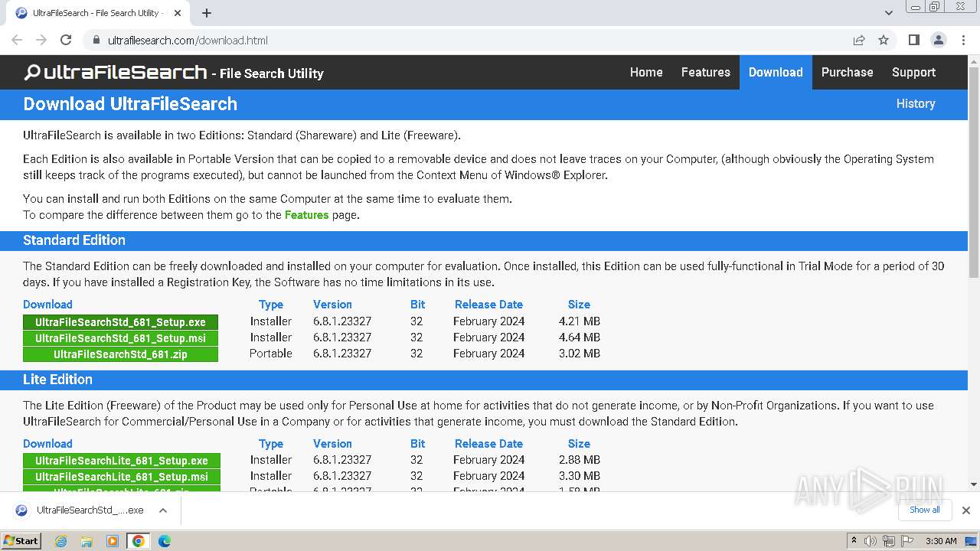The height and width of the screenshot is (551, 980).
Task: Download UltraFileSearchStd_681_Setup.exe
Action: click(x=120, y=322)
